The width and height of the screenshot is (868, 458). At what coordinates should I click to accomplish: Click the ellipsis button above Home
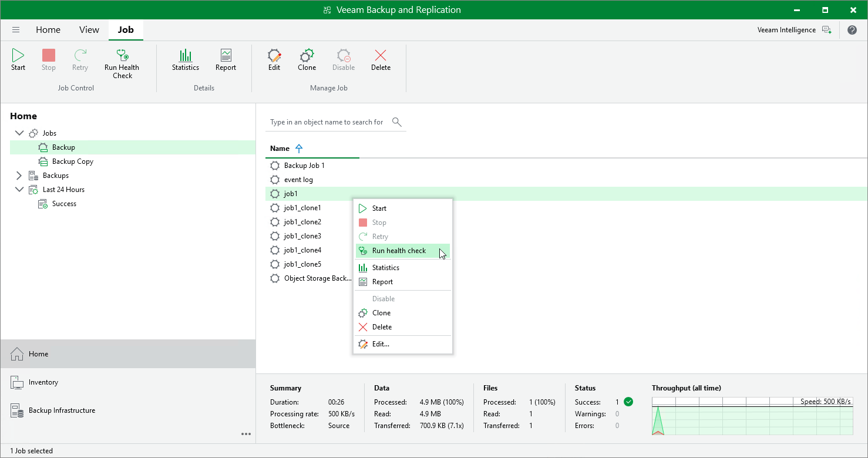[x=246, y=434]
